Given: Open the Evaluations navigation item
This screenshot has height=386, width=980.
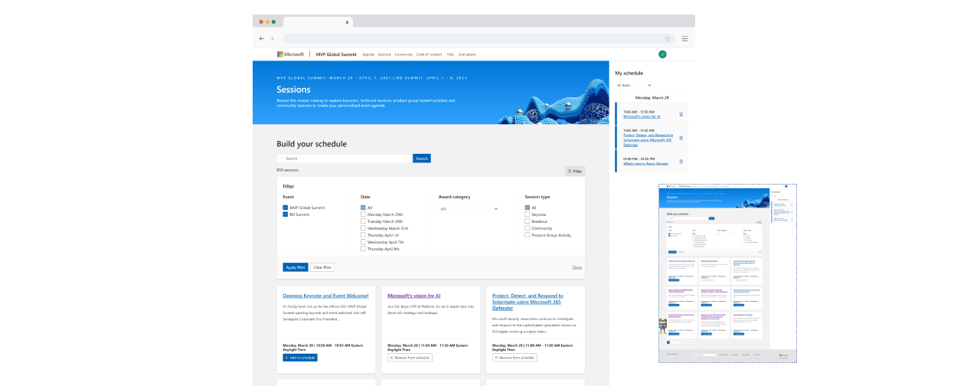Looking at the screenshot, I should point(468,54).
